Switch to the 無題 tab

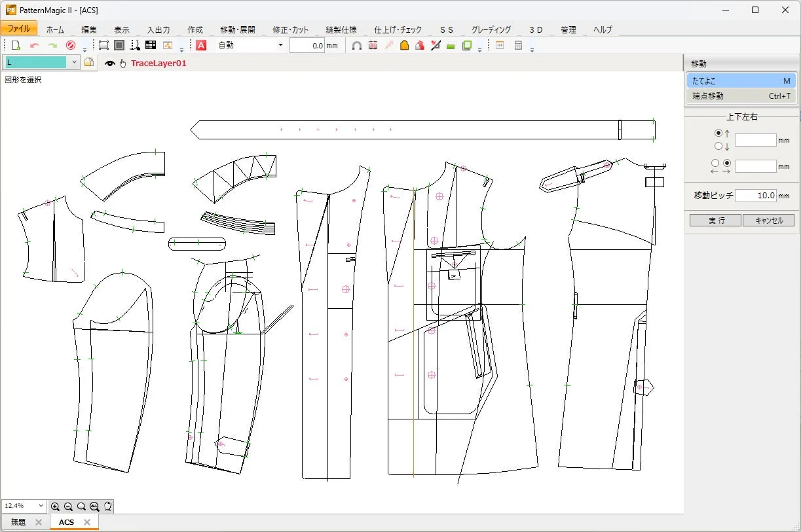tap(20, 522)
